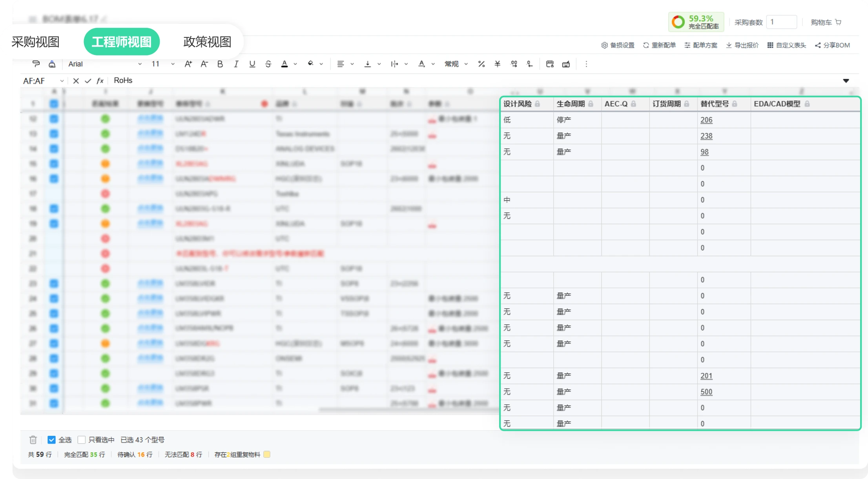
Task: Uncheck the checkbox in row 12
Action: click(x=54, y=119)
